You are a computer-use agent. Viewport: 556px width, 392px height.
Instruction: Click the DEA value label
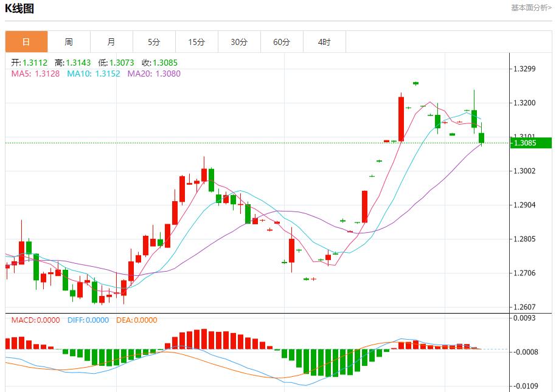(136, 320)
